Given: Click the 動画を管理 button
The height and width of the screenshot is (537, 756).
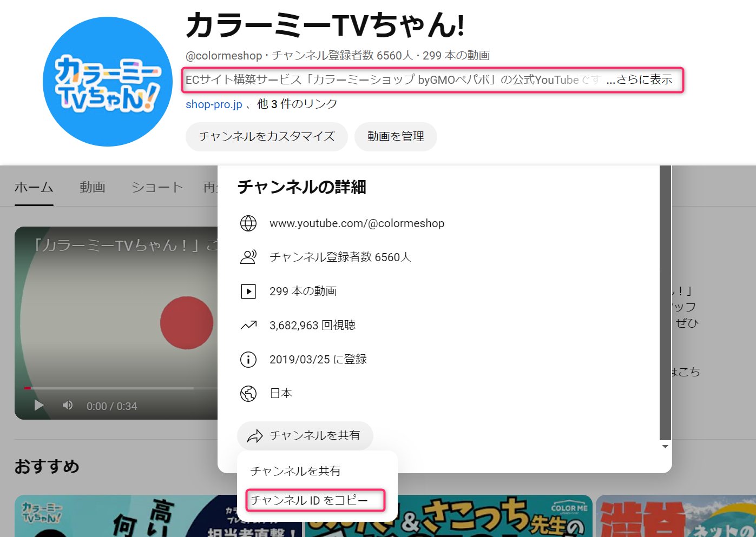Looking at the screenshot, I should (x=396, y=136).
